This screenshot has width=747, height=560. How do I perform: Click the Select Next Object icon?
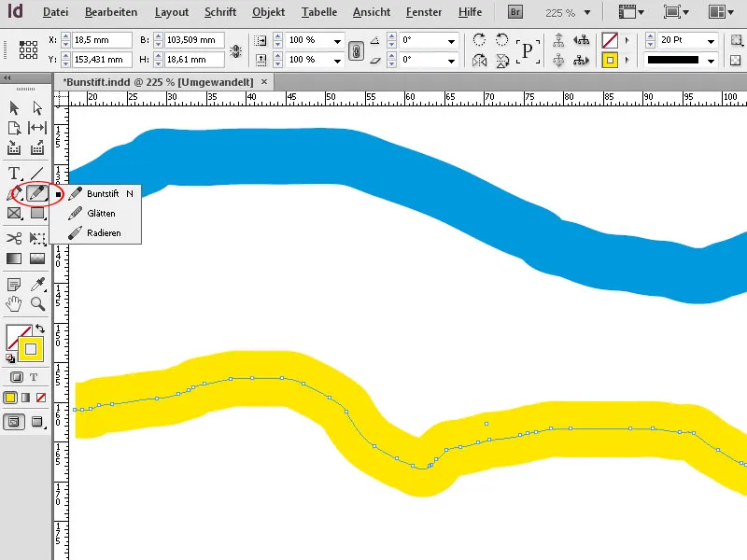coord(581,60)
